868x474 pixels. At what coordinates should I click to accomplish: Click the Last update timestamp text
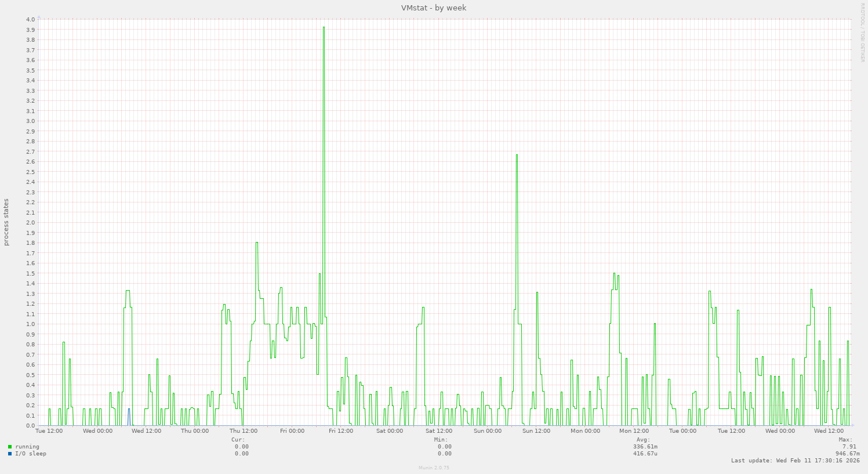point(795,461)
